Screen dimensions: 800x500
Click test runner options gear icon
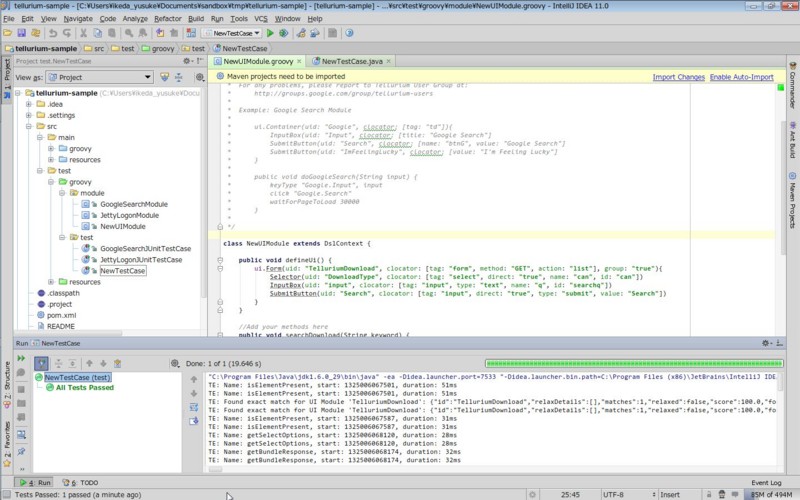click(175, 363)
